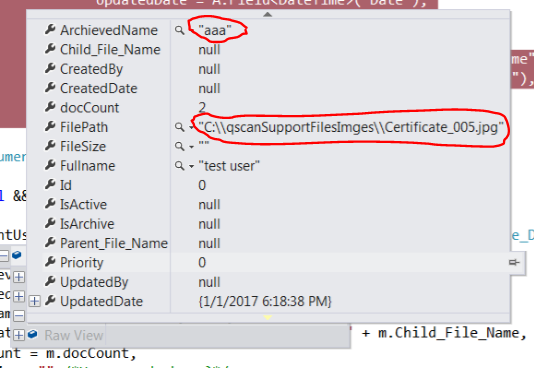Click wrench icon next to FilePath

tap(50, 127)
